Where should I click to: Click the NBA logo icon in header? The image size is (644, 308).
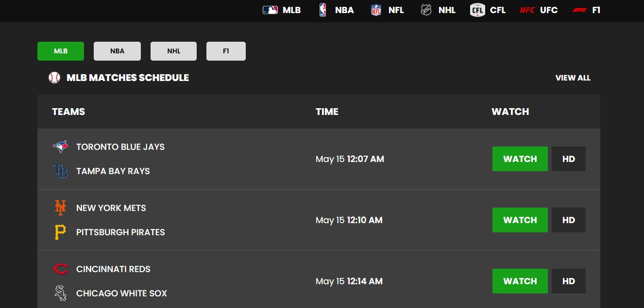tap(323, 10)
